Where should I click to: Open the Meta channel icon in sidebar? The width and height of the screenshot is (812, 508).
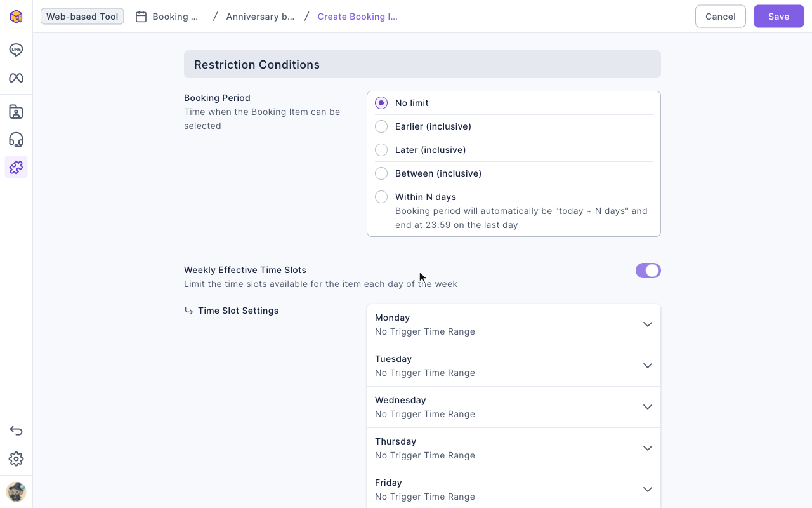(x=16, y=78)
